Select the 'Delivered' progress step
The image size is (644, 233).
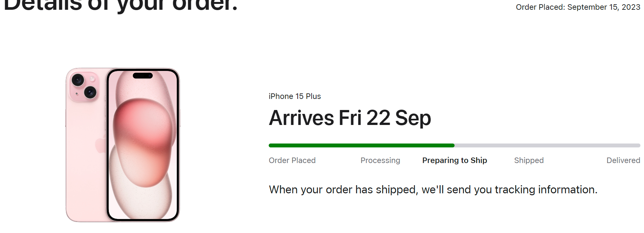[x=623, y=160]
